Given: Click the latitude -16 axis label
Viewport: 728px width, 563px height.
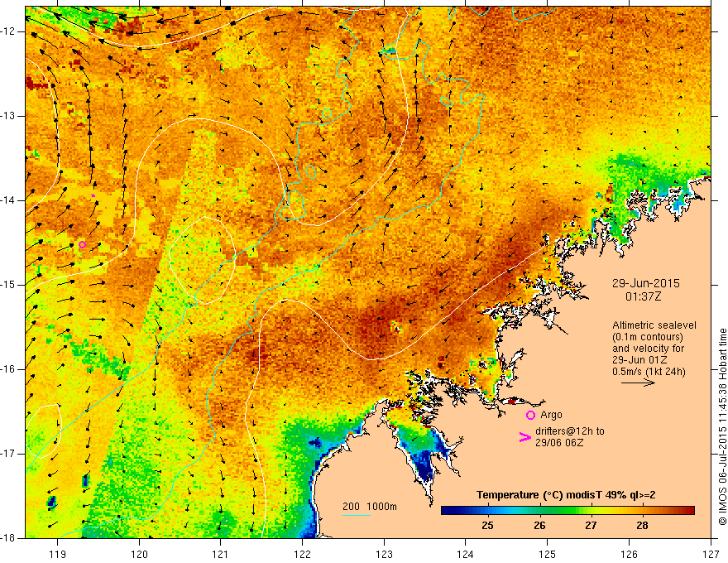Looking at the screenshot, I should coord(9,368).
